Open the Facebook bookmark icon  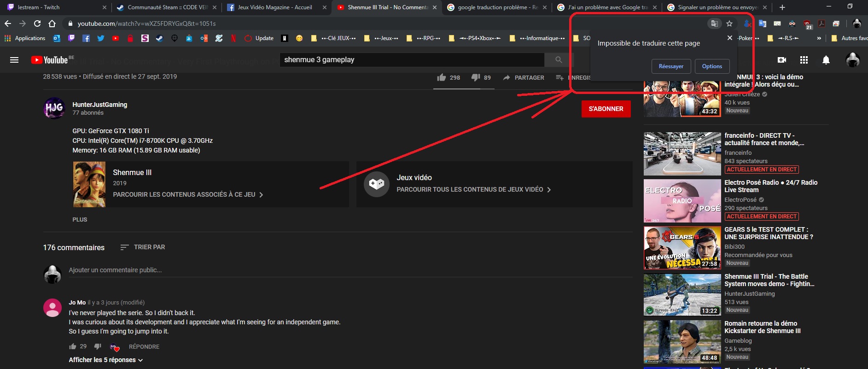[86, 38]
